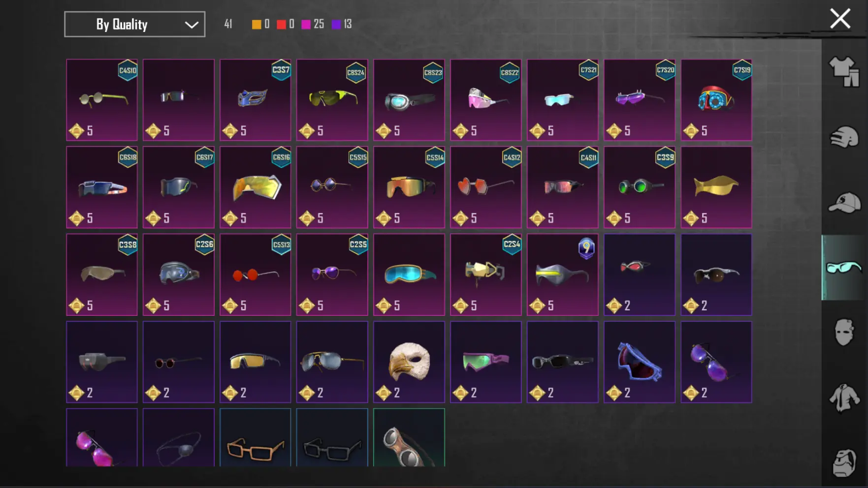868x488 pixels.
Task: Select the C6S16 golden visor glasses
Action: pos(256,187)
